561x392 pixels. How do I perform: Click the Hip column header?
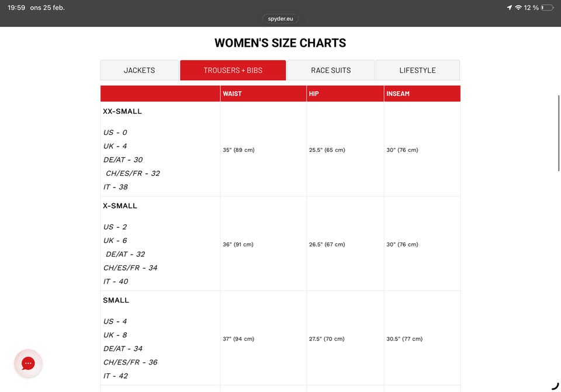[x=314, y=93]
